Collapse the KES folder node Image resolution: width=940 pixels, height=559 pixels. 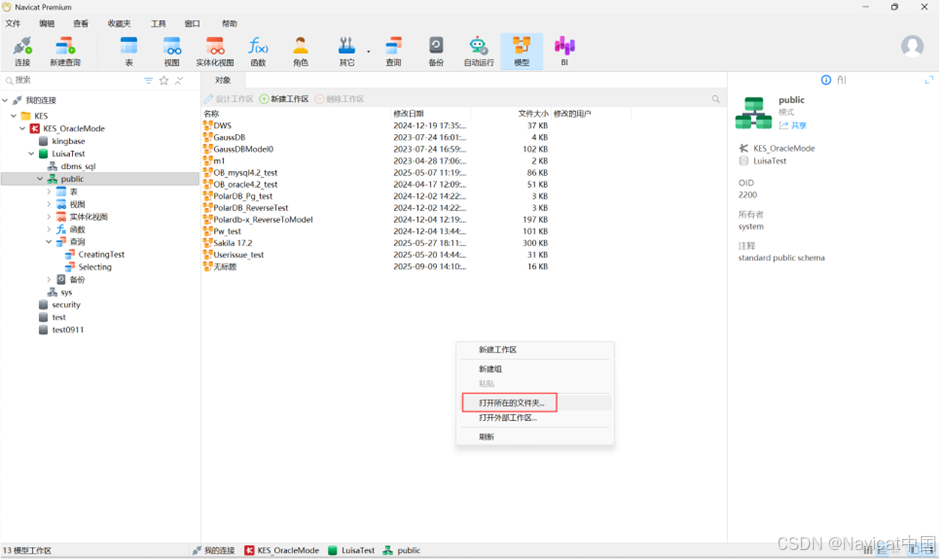14,116
